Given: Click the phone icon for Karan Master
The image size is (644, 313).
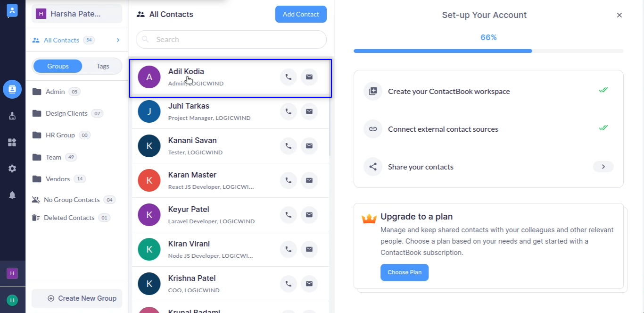Looking at the screenshot, I should tap(289, 180).
